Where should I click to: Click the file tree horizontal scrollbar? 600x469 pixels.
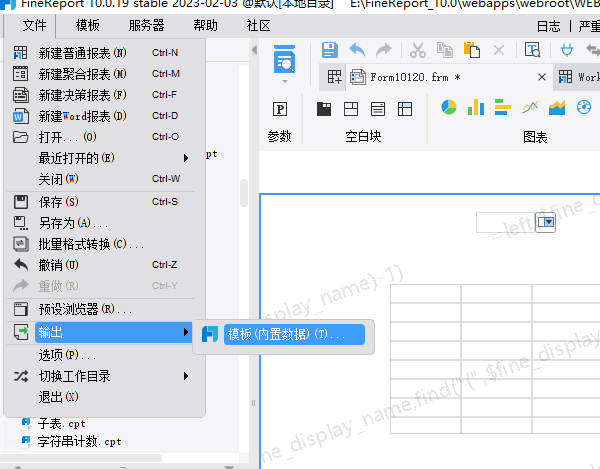click(82, 458)
